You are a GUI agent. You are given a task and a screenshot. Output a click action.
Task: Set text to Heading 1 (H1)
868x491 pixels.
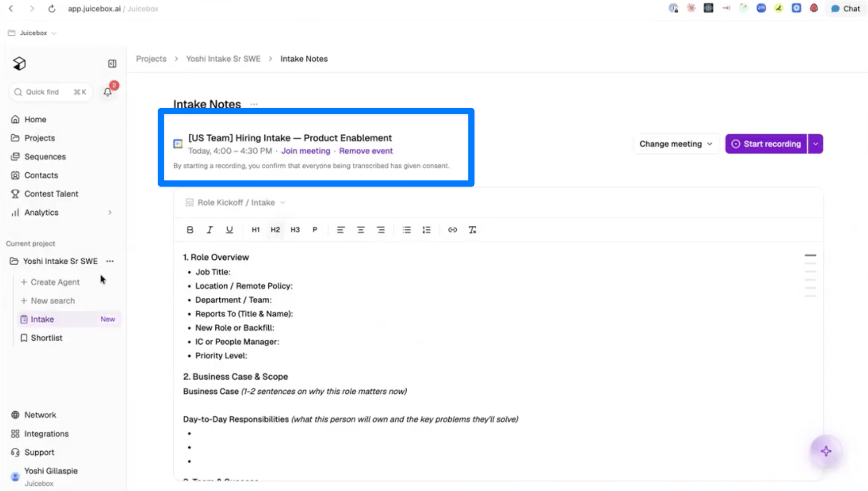pyautogui.click(x=255, y=230)
